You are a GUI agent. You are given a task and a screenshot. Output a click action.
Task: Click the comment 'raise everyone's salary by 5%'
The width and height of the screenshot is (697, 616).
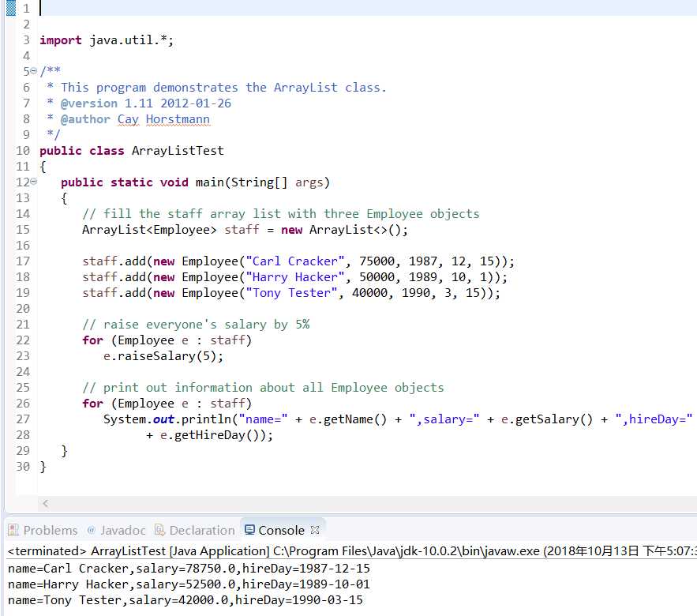196,325
